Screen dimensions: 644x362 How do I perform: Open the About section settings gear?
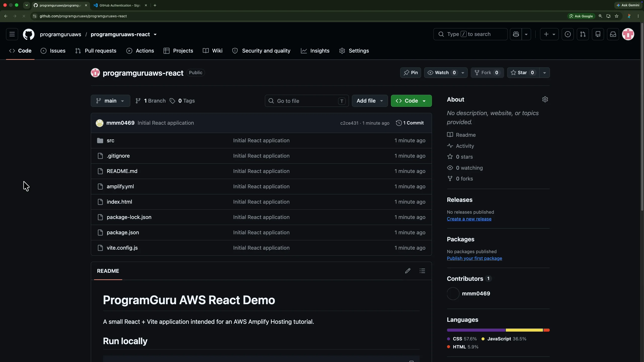coord(545,100)
